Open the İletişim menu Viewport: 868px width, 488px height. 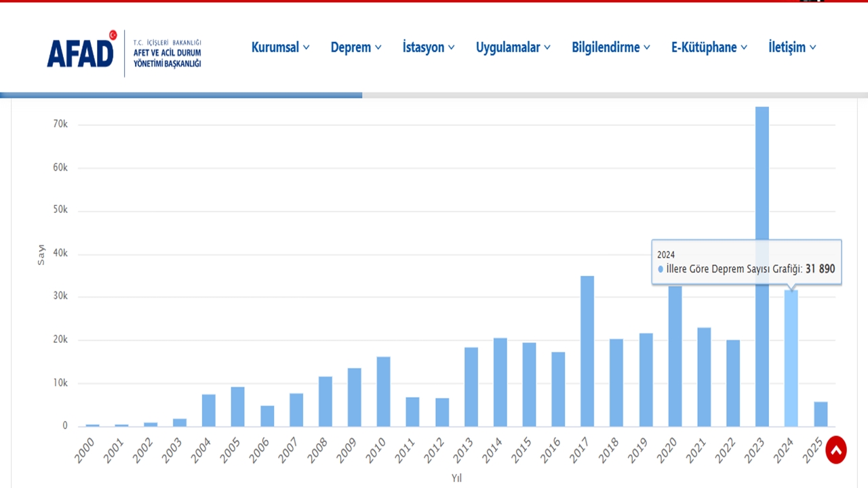click(792, 47)
